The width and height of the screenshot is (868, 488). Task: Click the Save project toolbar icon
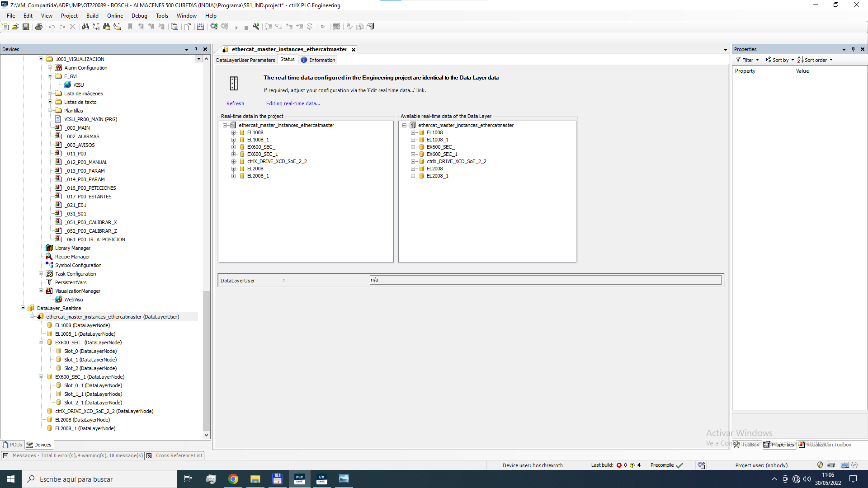(26, 27)
